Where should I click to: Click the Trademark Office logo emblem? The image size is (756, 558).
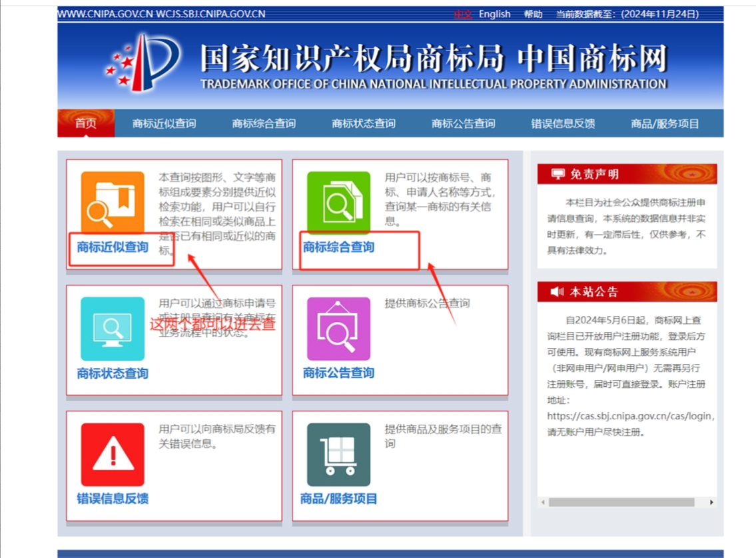143,62
